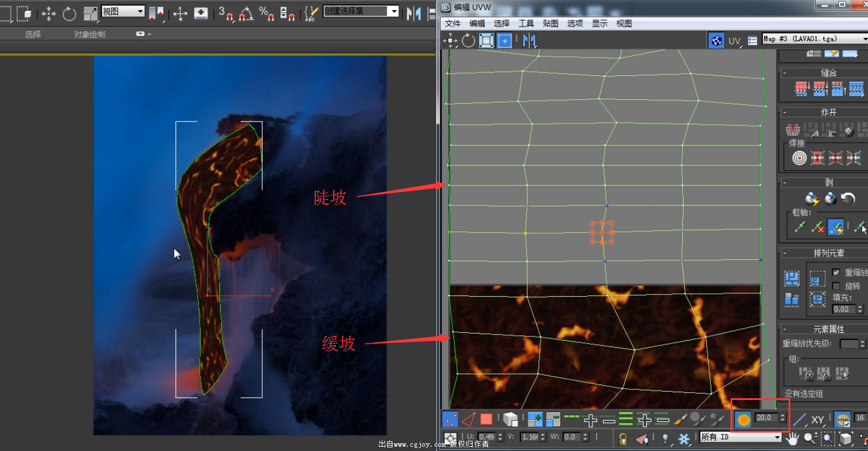
Task: Click the Paint Select brush icon
Action: pos(681,420)
